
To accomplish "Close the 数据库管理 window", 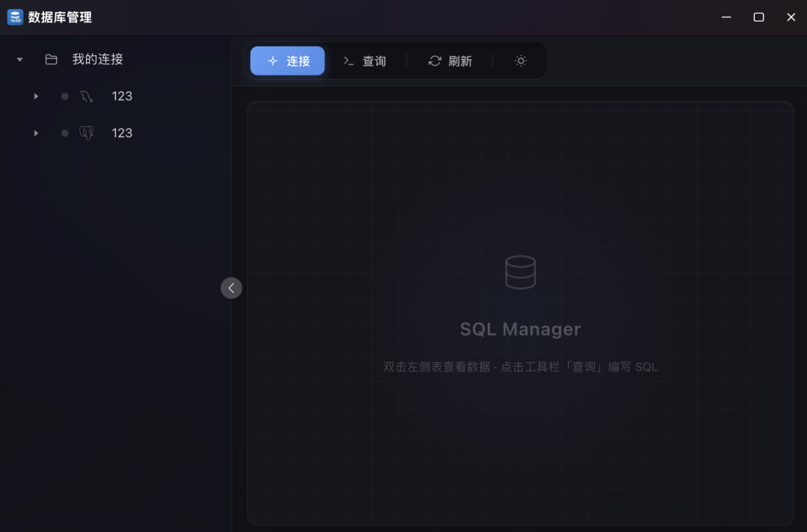I will (x=791, y=17).
